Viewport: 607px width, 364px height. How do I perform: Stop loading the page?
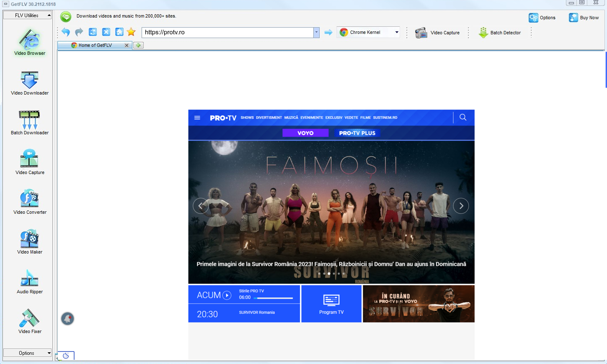(106, 32)
